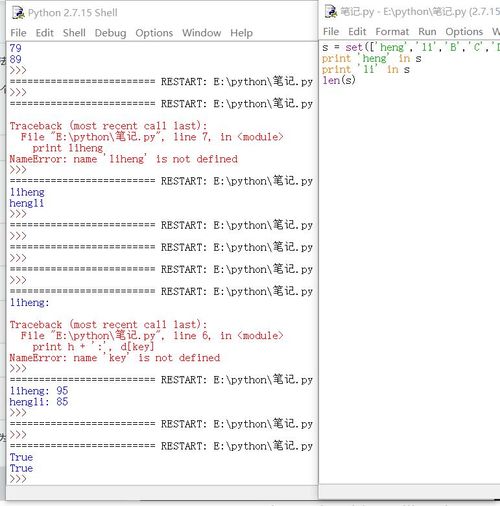The image size is (500, 506).
Task: Open the Shell window's File menu
Action: coord(18,33)
